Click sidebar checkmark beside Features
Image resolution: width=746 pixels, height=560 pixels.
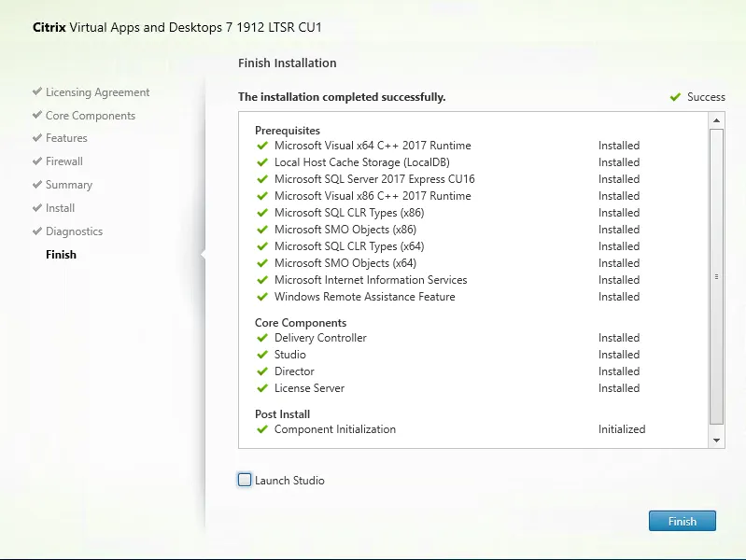[37, 137]
